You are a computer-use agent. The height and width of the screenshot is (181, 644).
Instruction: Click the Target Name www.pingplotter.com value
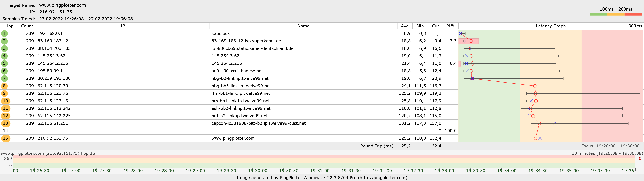(62, 5)
